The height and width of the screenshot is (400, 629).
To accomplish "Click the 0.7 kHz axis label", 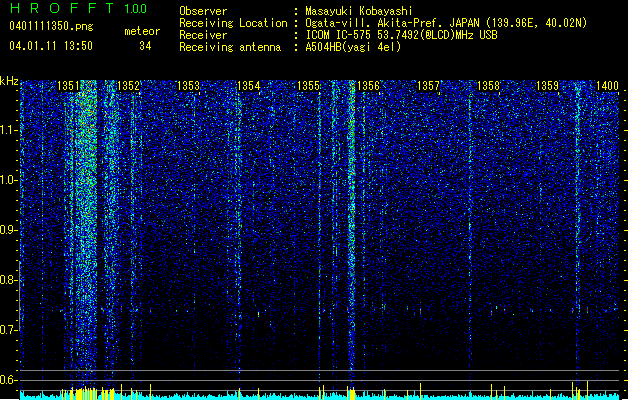I will point(8,330).
